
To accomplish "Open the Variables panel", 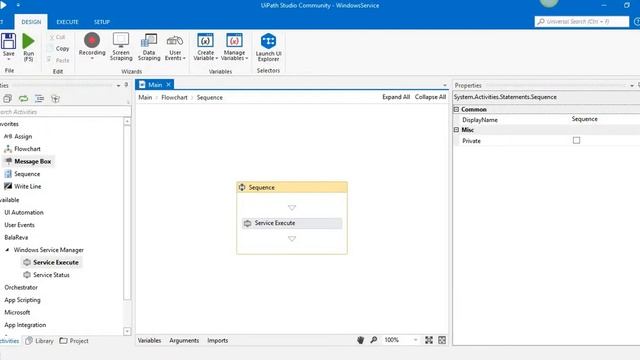I will (x=149, y=340).
